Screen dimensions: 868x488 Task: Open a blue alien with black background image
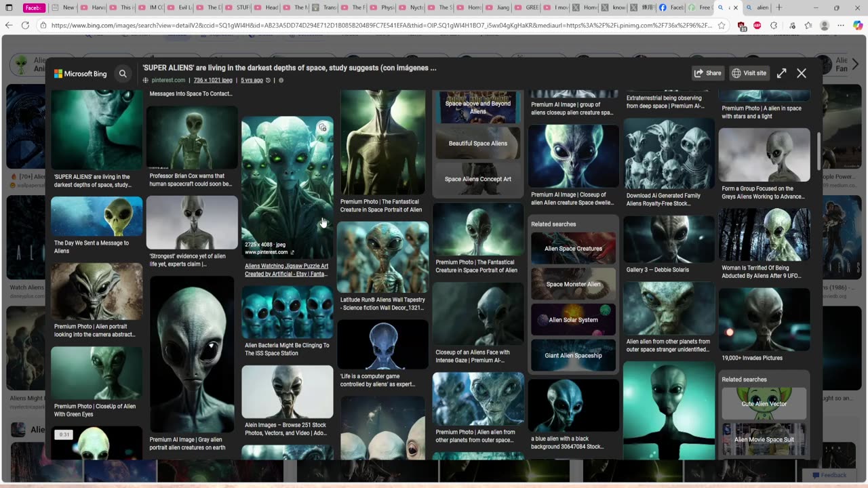point(574,406)
